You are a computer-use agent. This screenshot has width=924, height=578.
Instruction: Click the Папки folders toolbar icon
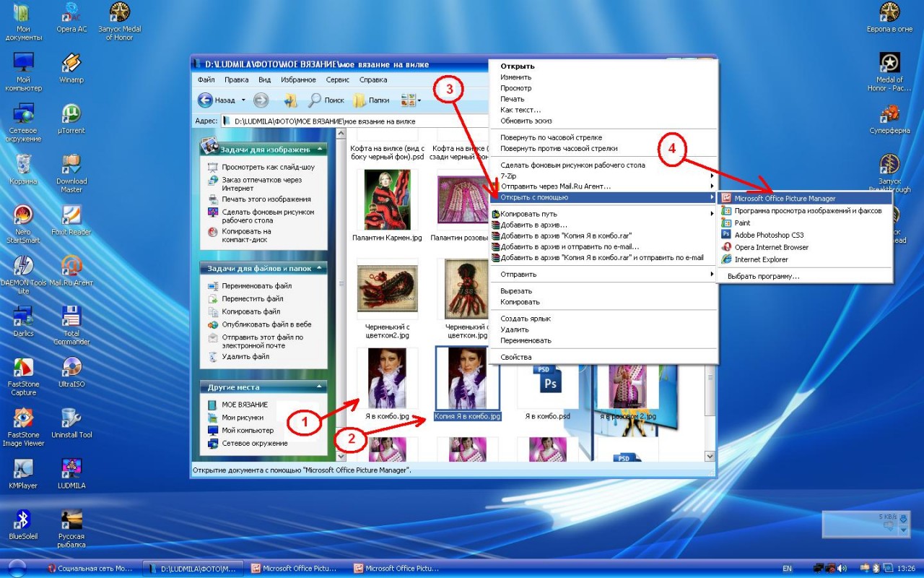point(371,100)
